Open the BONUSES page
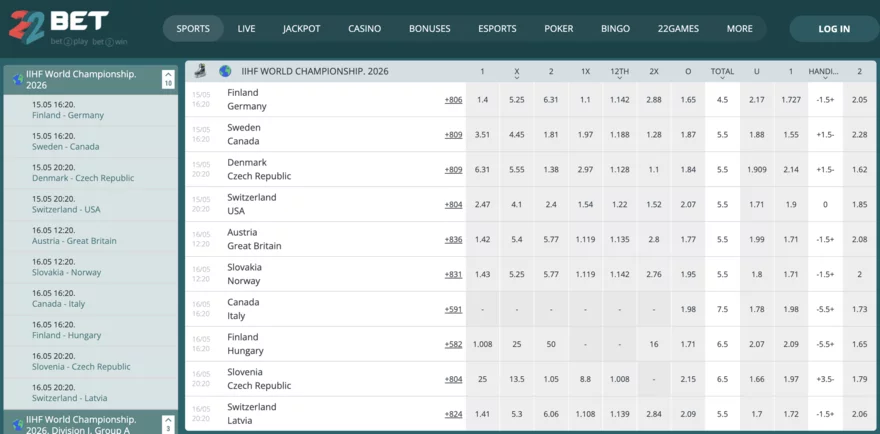This screenshot has height=434, width=880. pos(429,29)
